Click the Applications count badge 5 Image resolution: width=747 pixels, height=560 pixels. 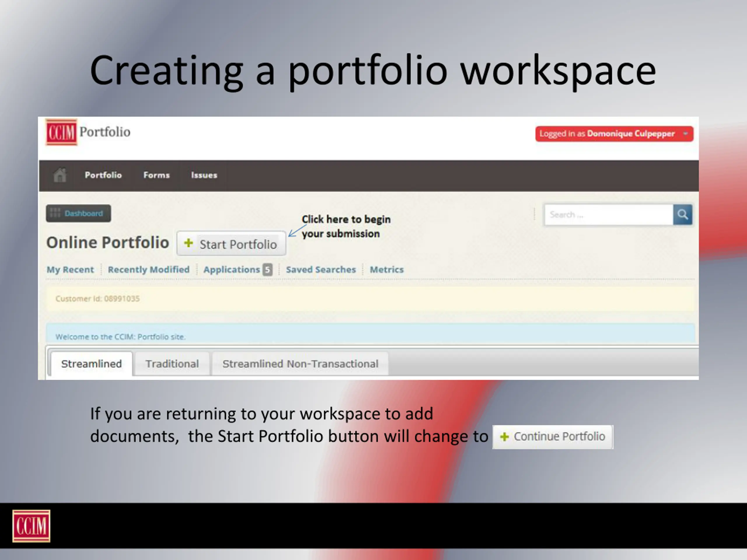(268, 270)
